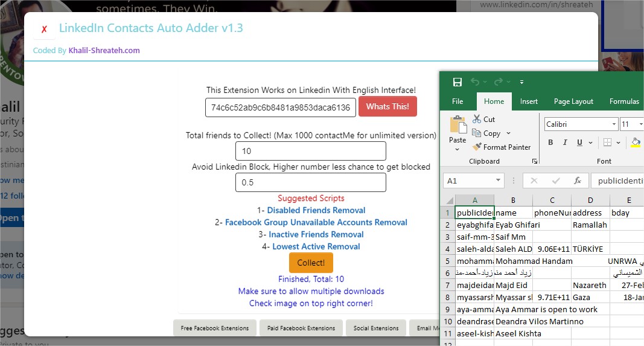Viewport: 644px width, 346px height.
Task: Select cell containing Aseel Kishta
Action: click(514, 334)
